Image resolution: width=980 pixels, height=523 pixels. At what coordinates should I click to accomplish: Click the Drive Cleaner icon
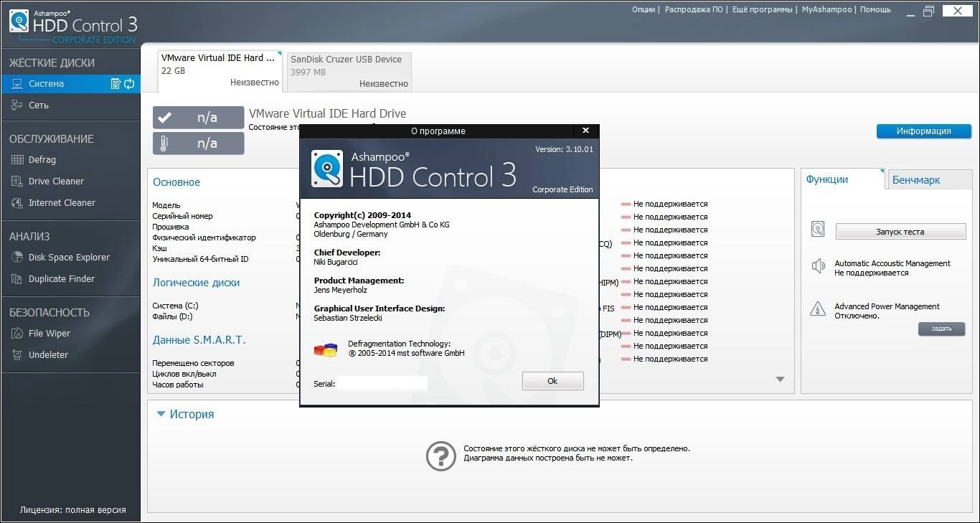[x=16, y=182]
